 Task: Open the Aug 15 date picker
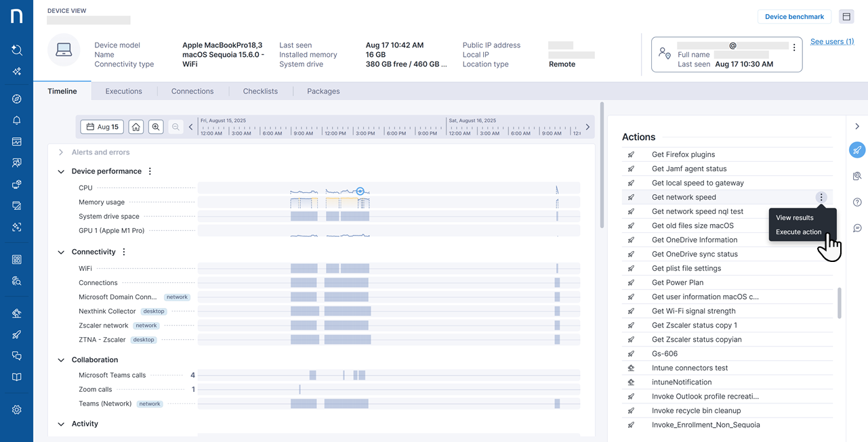[x=102, y=127]
